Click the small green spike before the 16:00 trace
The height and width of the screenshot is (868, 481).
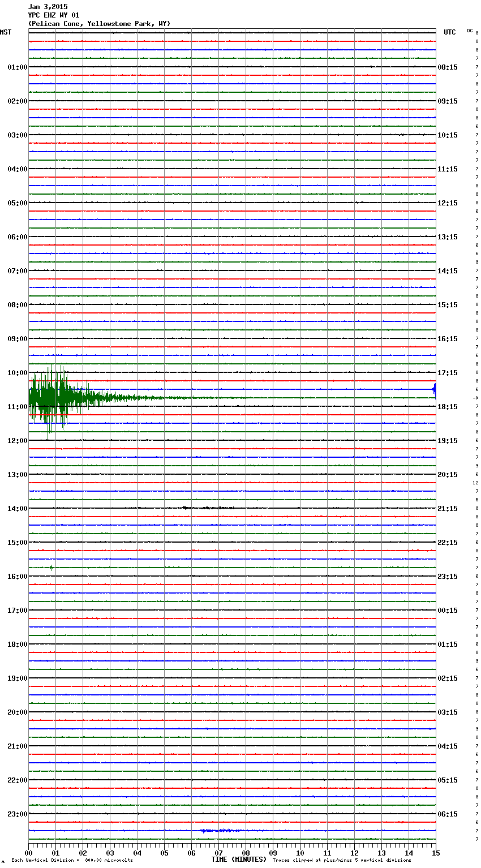(51, 568)
